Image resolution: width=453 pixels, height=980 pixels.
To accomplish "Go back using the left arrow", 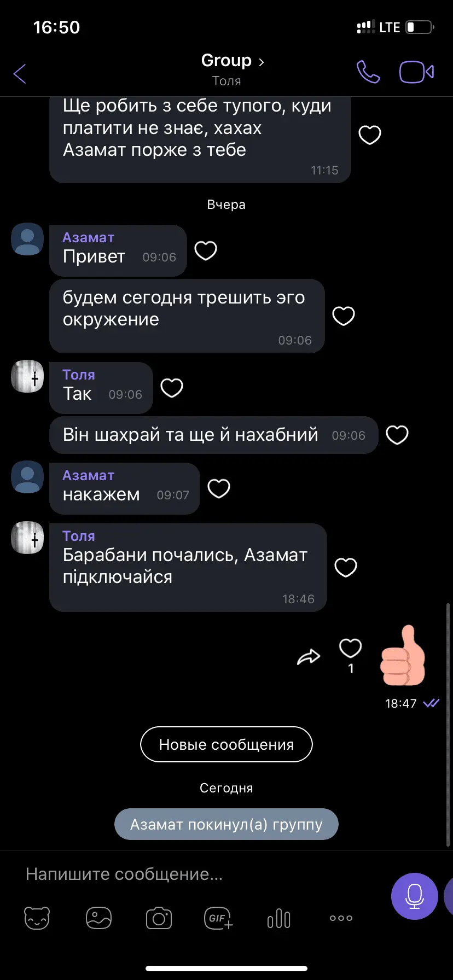I will pyautogui.click(x=20, y=73).
